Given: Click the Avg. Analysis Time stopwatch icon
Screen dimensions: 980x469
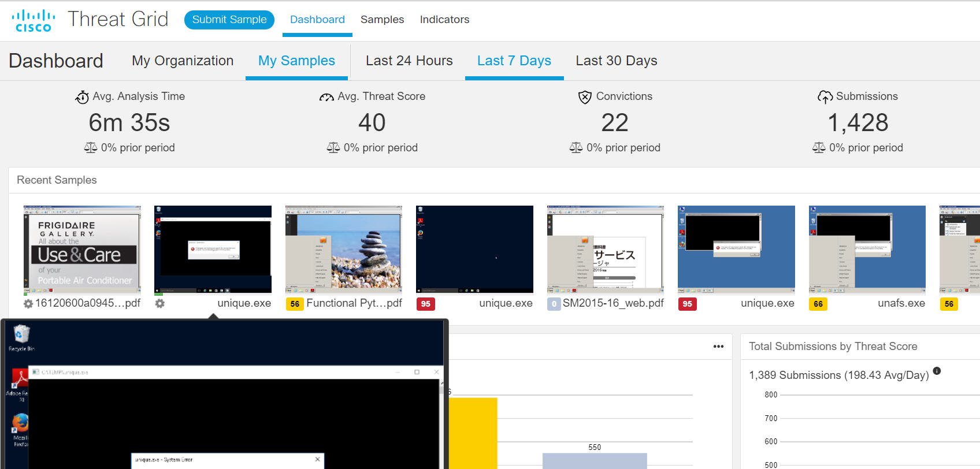Looking at the screenshot, I should [x=82, y=97].
